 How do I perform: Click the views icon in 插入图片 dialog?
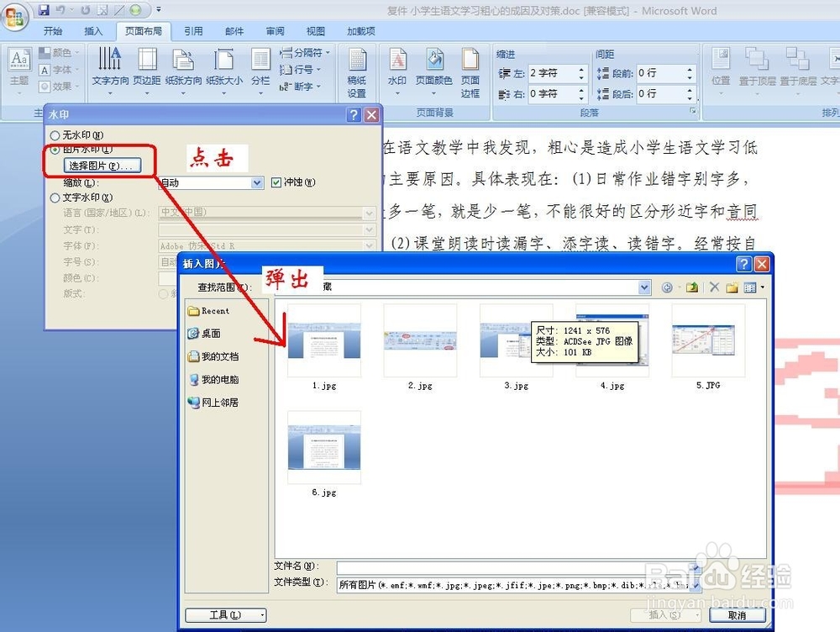pos(750,287)
